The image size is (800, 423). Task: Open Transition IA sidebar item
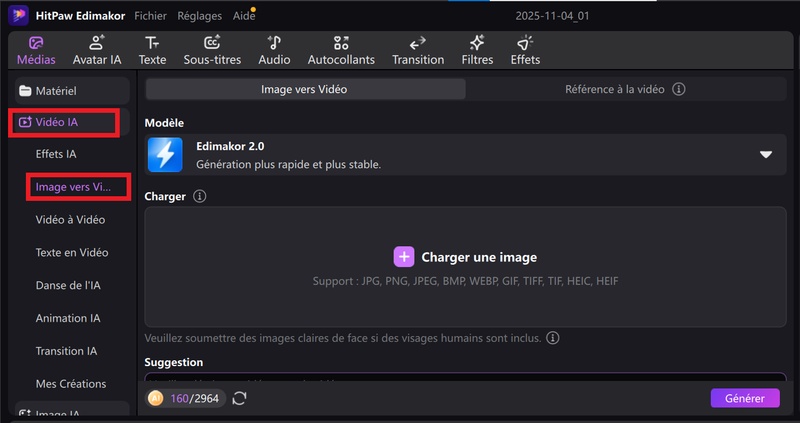tap(66, 351)
